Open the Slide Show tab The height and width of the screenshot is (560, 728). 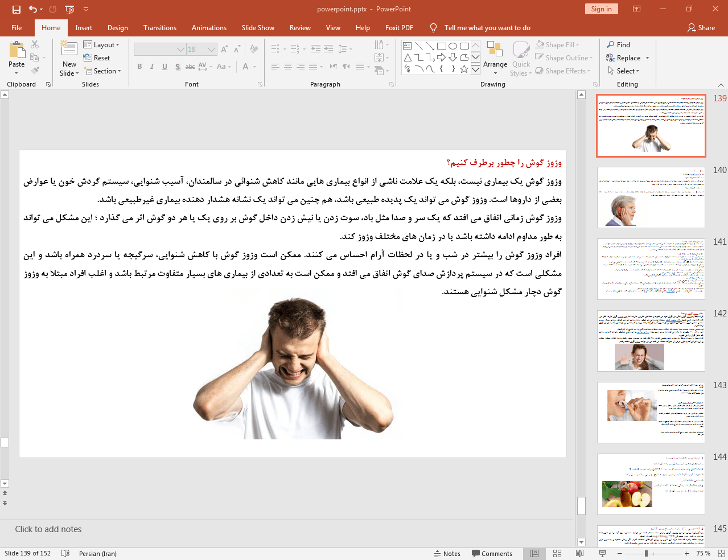pos(258,27)
